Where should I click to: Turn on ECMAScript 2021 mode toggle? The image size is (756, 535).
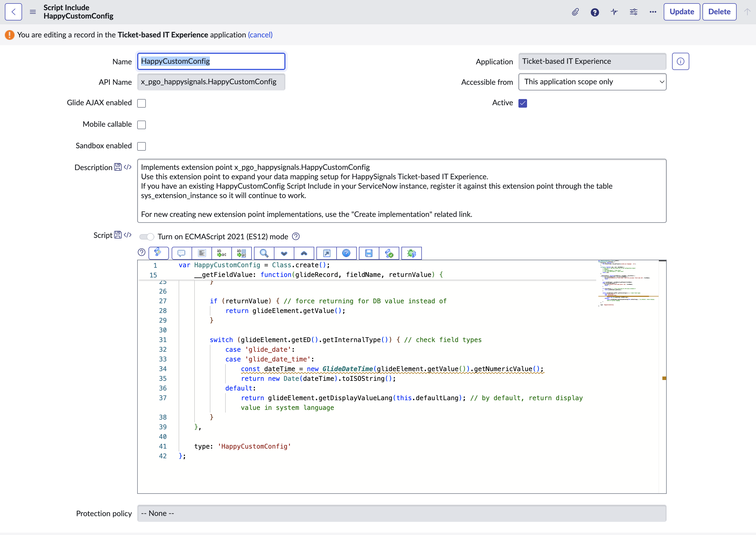pyautogui.click(x=147, y=237)
